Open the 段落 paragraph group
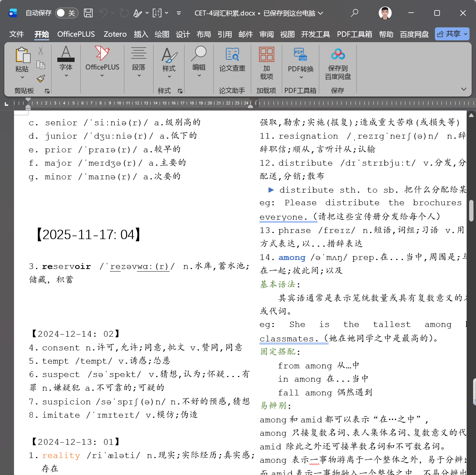Screen dimensions: 476x475 139,61
